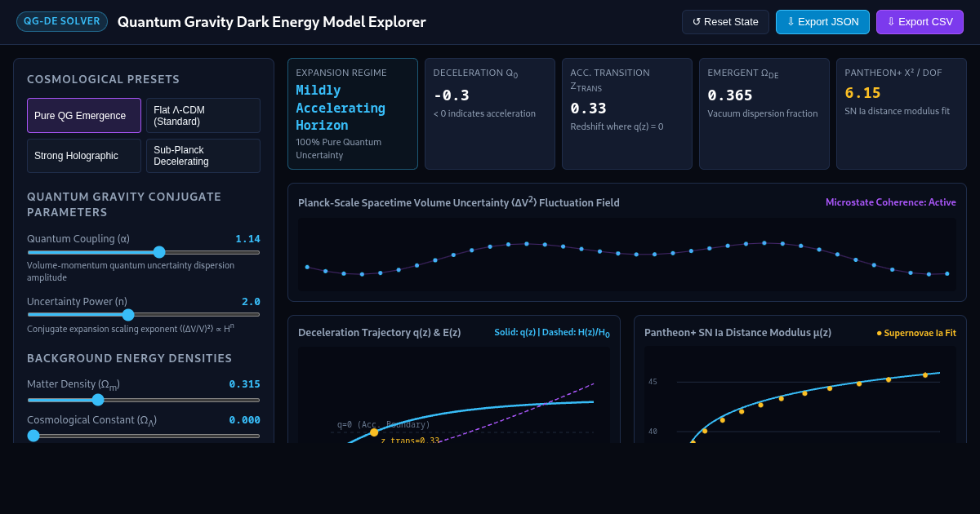Click the Deceleration Trajectory q(z) & E(z) title
The image size is (980, 514).
pos(380,333)
